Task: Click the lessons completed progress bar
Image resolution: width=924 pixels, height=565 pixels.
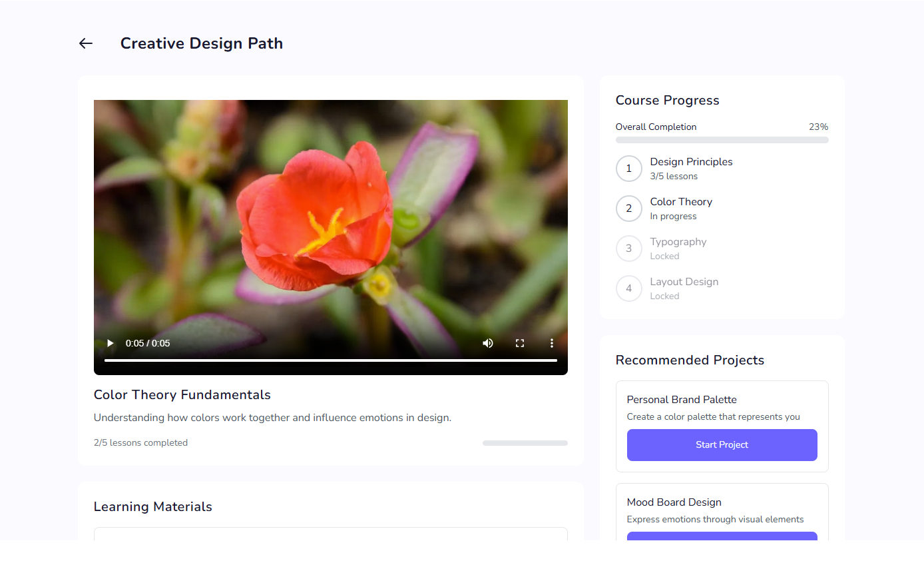Action: point(525,443)
